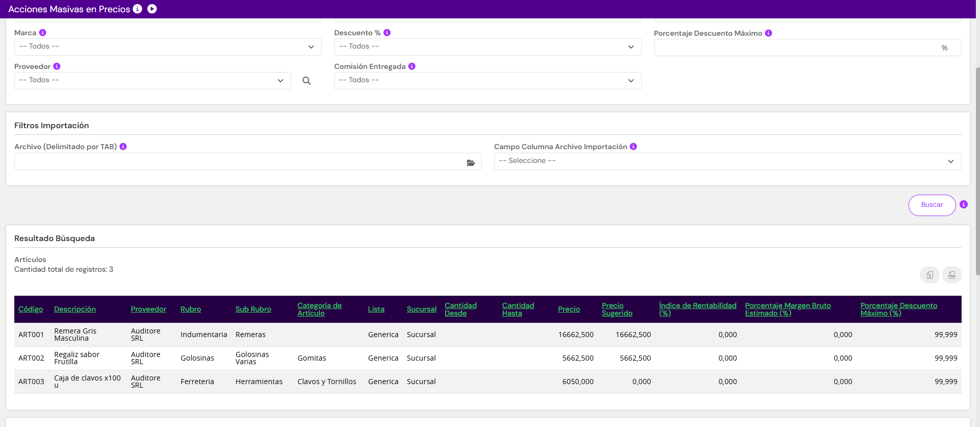980x427 pixels.
Task: Open the Marca dropdown
Action: click(168, 47)
